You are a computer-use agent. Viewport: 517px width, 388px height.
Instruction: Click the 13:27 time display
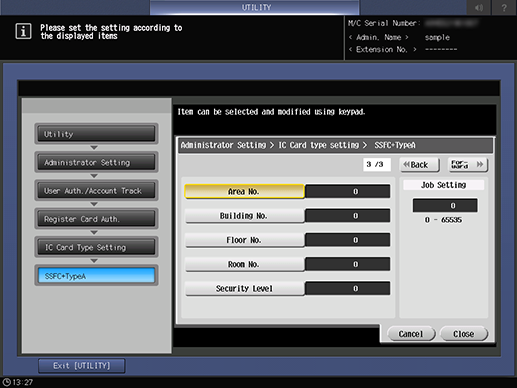tap(23, 382)
